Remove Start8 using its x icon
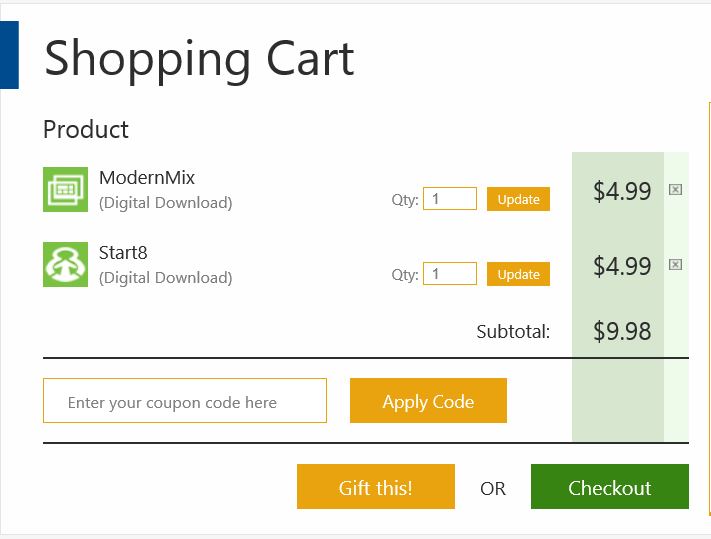Viewport: 711px width, 539px height. (675, 264)
